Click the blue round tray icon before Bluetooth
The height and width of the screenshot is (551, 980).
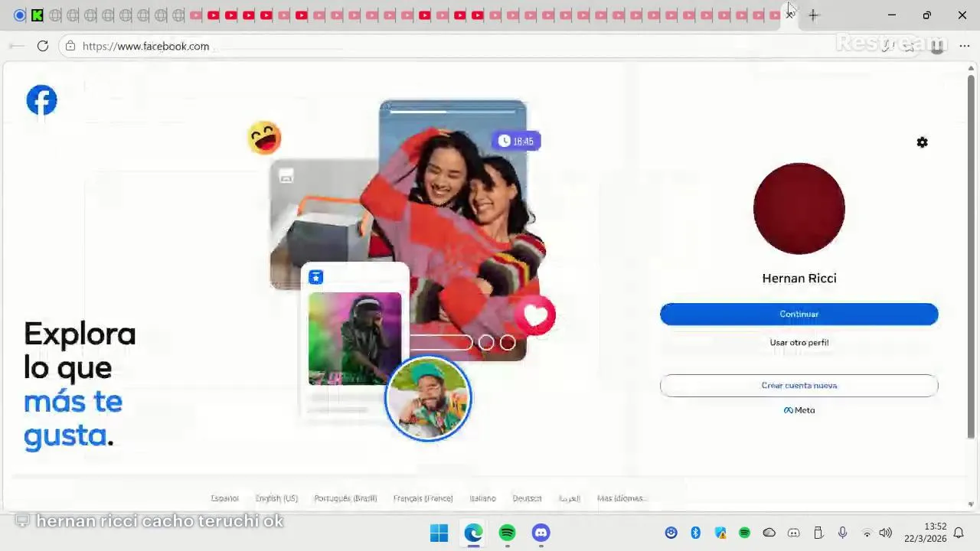(x=671, y=533)
